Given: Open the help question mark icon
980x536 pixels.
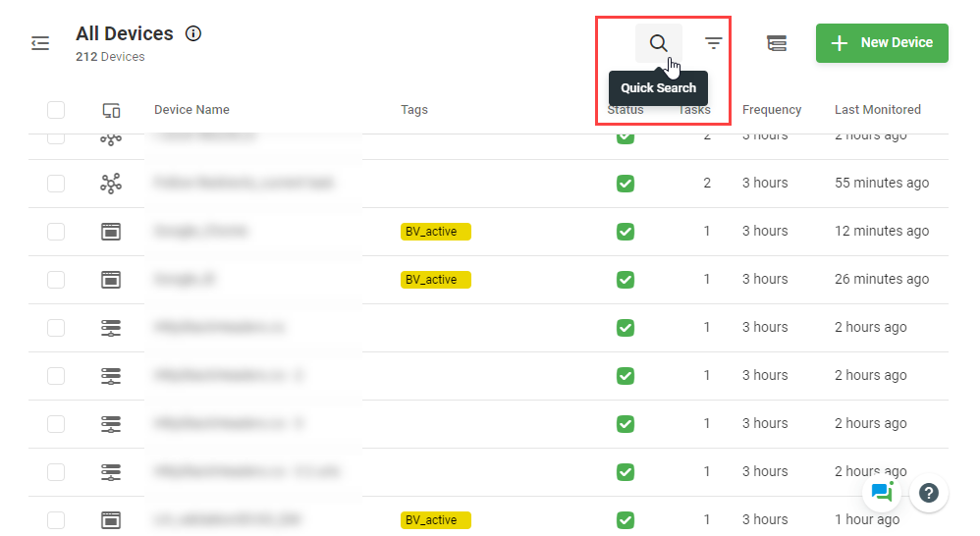Looking at the screenshot, I should (x=929, y=493).
